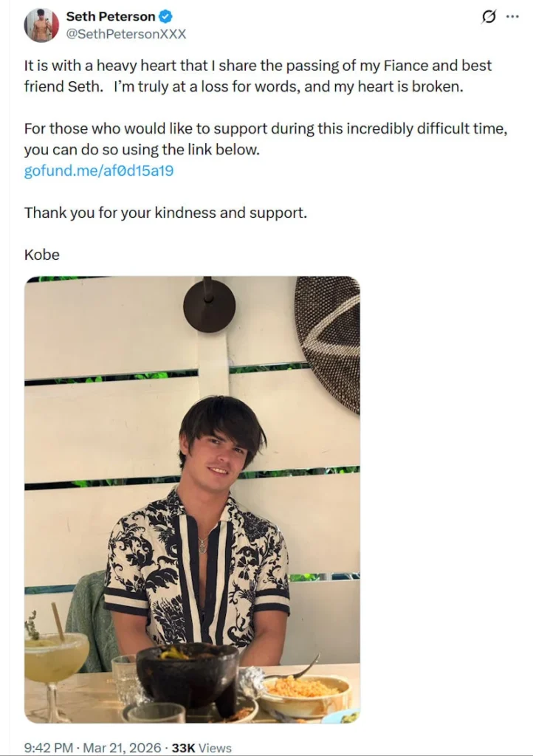The image size is (533, 756).
Task: Open the three-dot more options menu
Action: 512,17
